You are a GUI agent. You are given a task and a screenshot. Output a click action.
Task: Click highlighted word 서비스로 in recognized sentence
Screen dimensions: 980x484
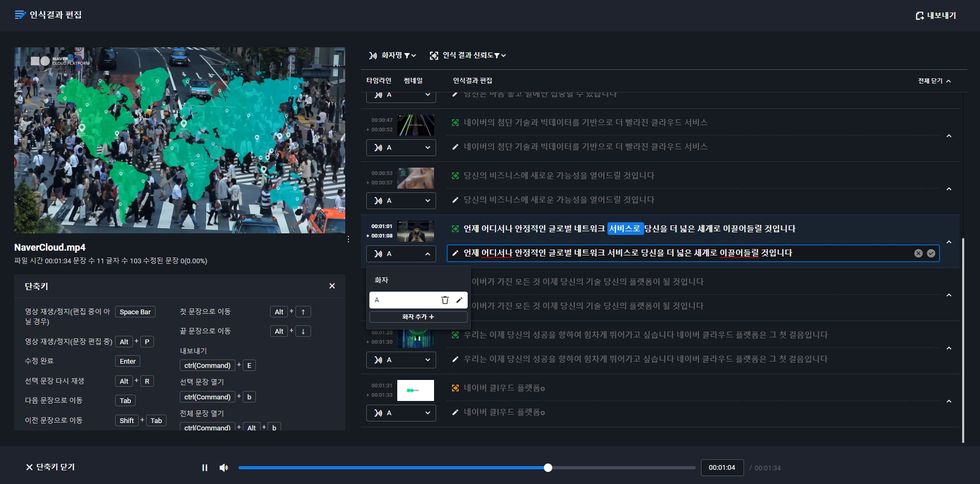(x=625, y=229)
